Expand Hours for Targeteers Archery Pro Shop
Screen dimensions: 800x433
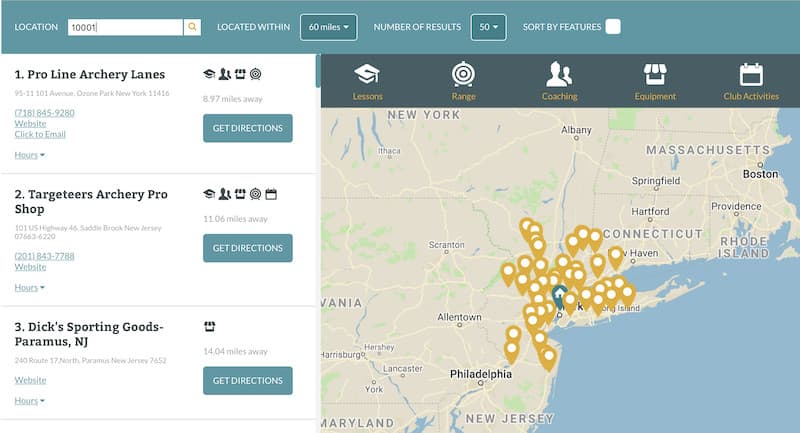[29, 288]
